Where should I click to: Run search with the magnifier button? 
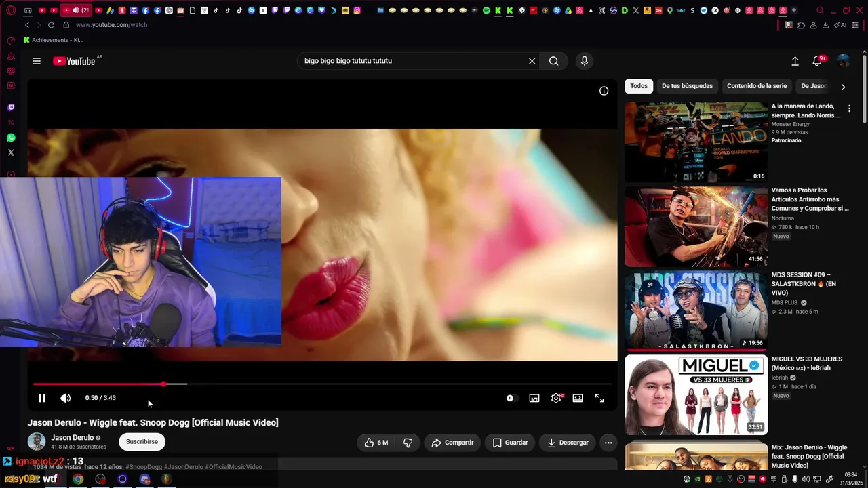554,61
